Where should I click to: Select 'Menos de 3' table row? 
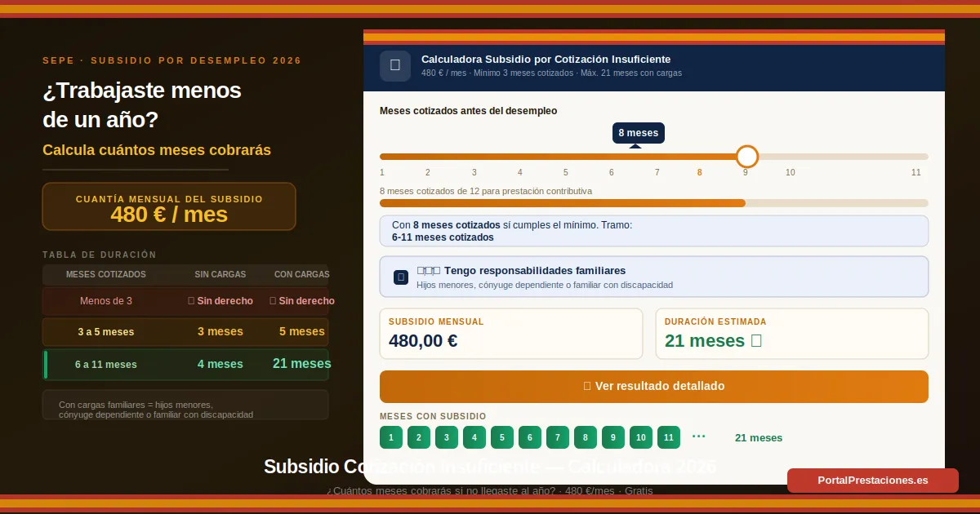(x=185, y=301)
